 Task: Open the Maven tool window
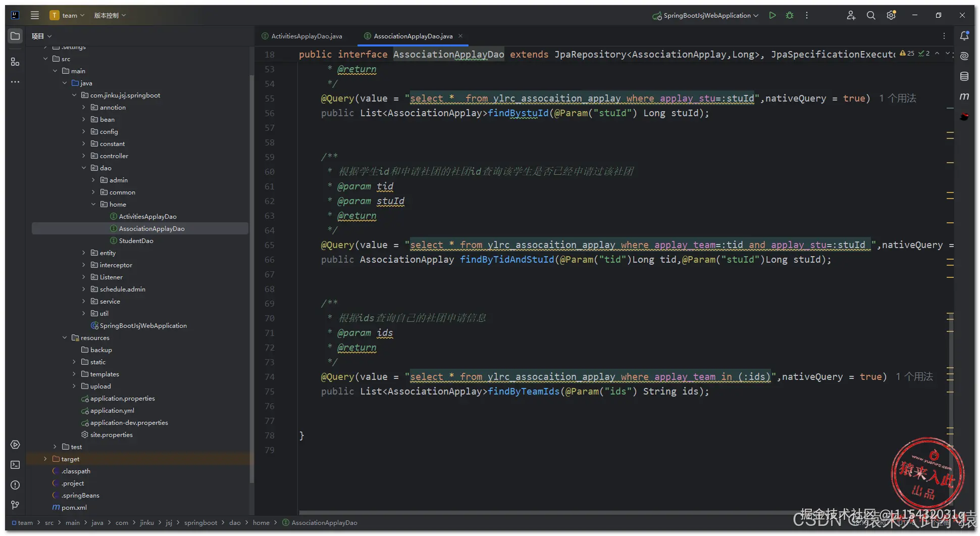pos(964,96)
